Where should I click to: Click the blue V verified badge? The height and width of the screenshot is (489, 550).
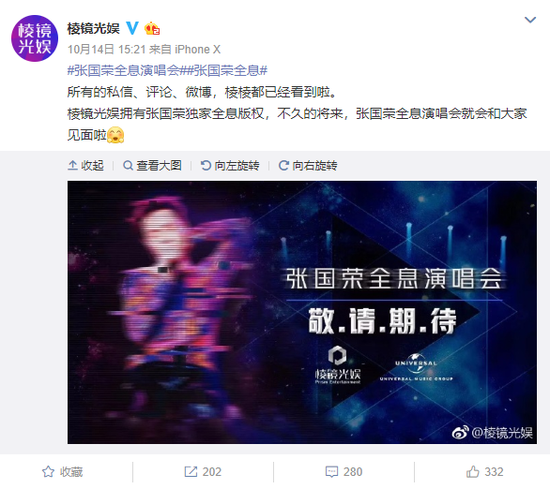pos(132,28)
